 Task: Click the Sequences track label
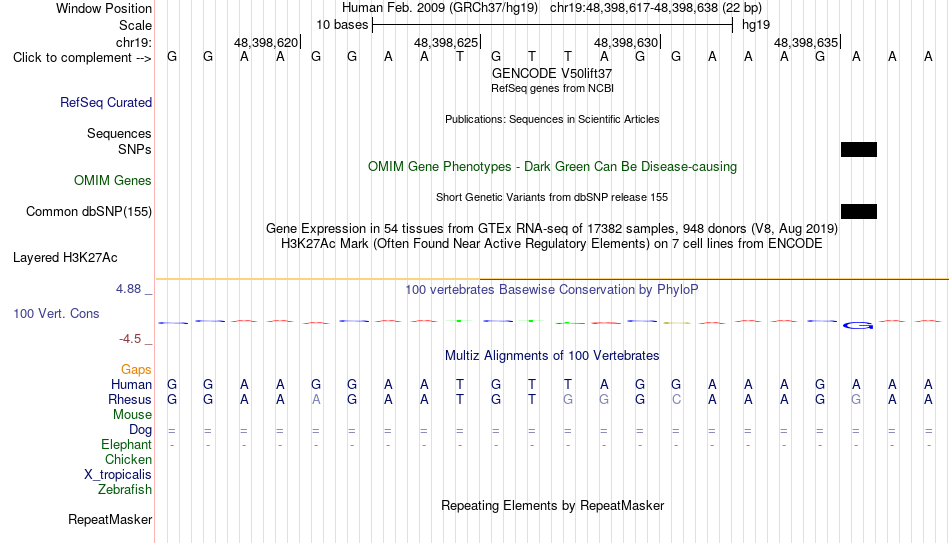119,133
